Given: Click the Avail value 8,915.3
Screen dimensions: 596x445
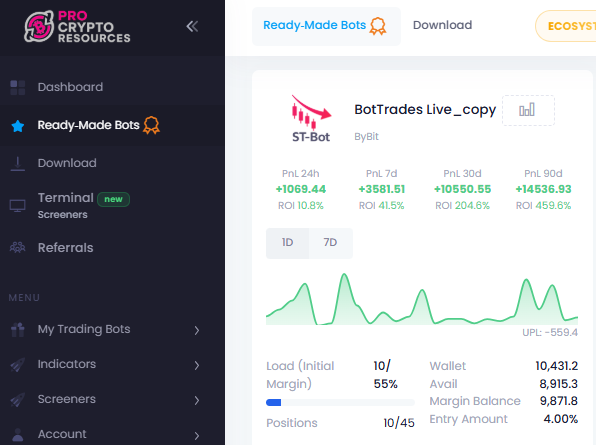Looking at the screenshot, I should 558,384.
